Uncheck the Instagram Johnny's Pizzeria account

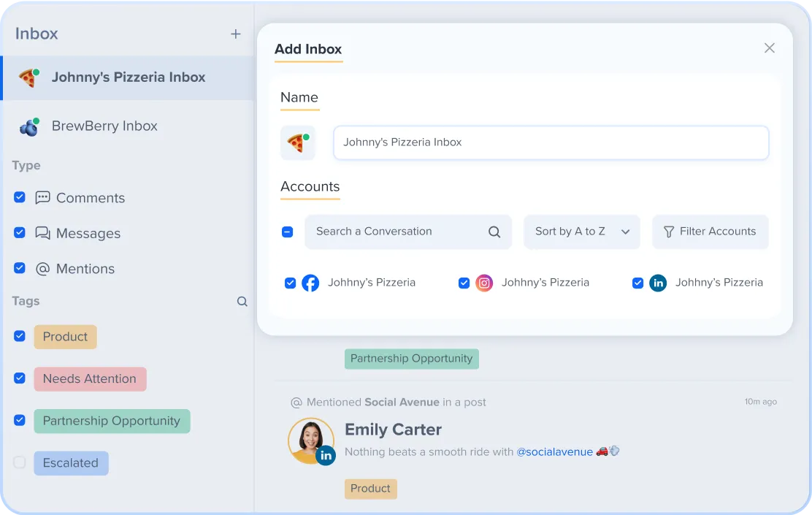tap(464, 283)
